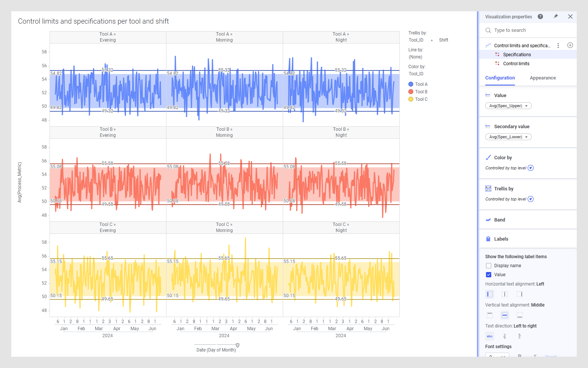This screenshot has height=368, width=588.
Task: Select the Control limits layer
Action: pyautogui.click(x=528, y=64)
